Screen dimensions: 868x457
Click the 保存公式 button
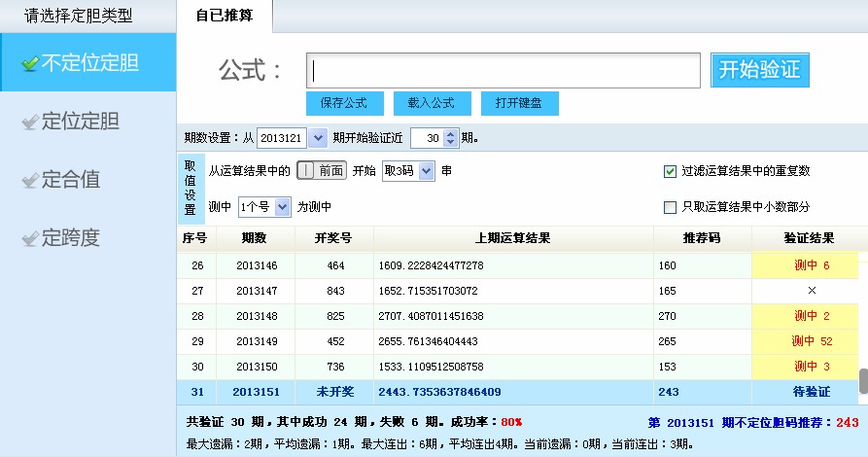[x=344, y=103]
